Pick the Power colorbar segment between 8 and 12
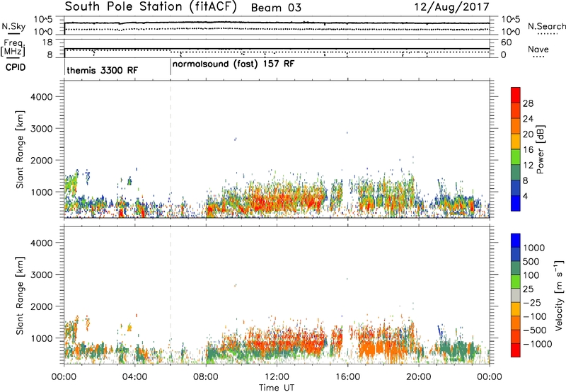 click(516, 172)
